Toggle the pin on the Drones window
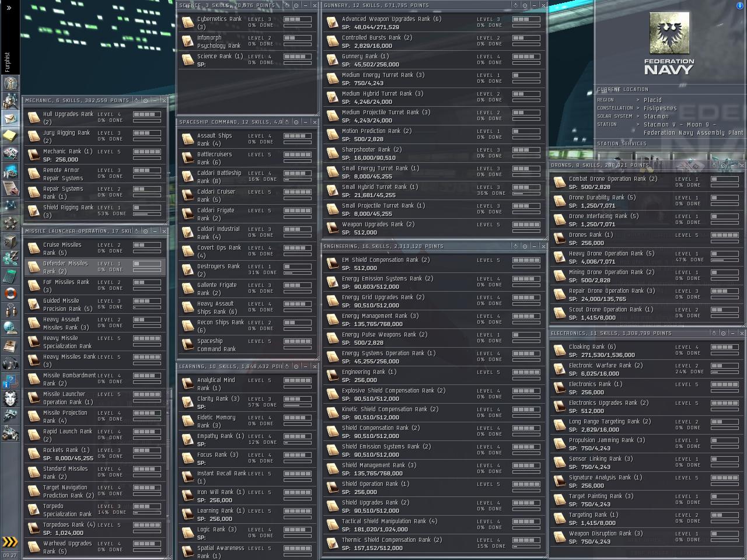 tap(714, 165)
